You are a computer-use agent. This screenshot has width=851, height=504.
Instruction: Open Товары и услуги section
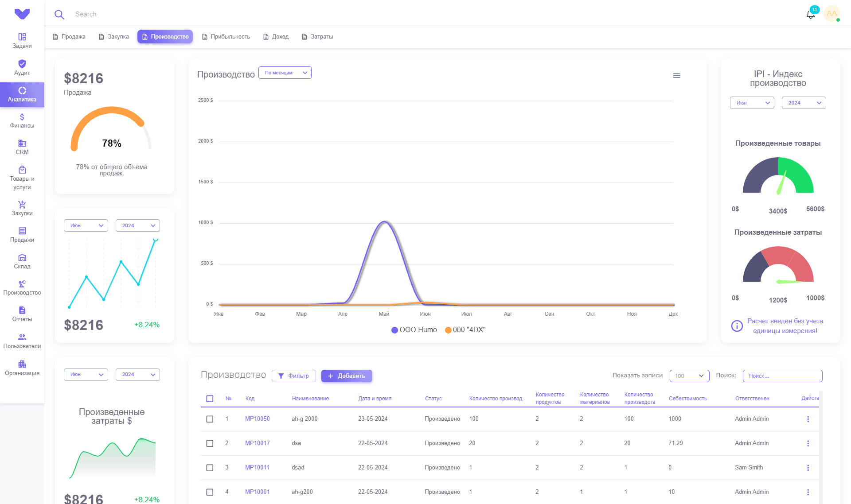22,178
